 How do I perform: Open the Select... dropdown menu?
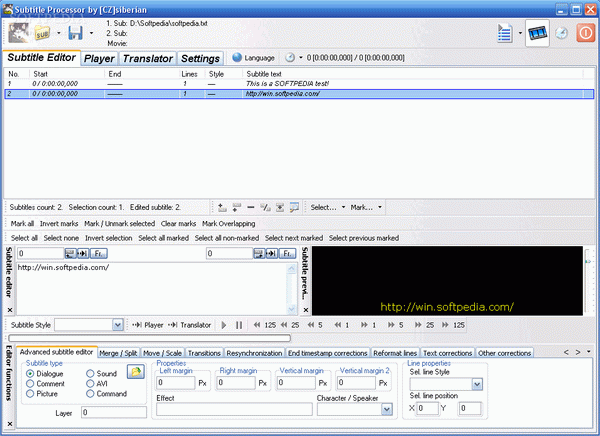328,207
